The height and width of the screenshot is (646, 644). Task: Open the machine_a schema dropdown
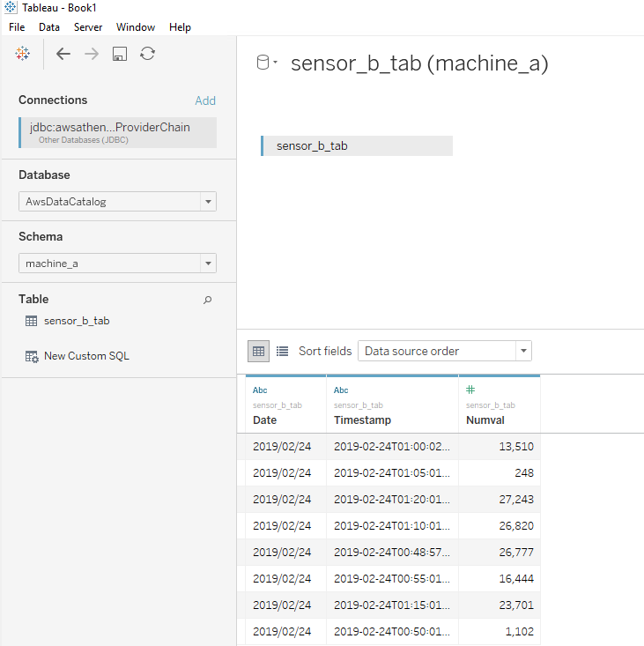coord(117,264)
